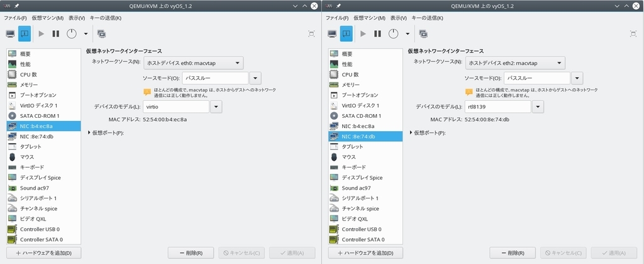Select ブートオプション in left window list
This screenshot has height=264, width=644.
(43, 95)
